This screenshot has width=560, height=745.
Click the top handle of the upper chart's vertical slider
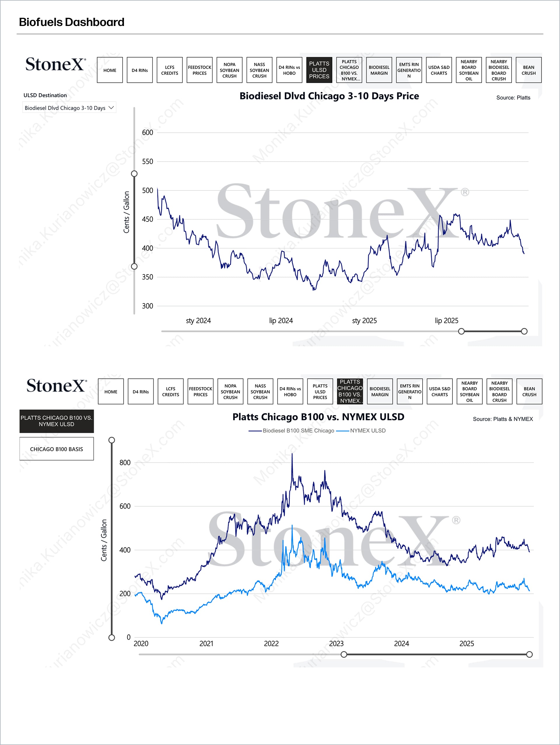pyautogui.click(x=134, y=174)
